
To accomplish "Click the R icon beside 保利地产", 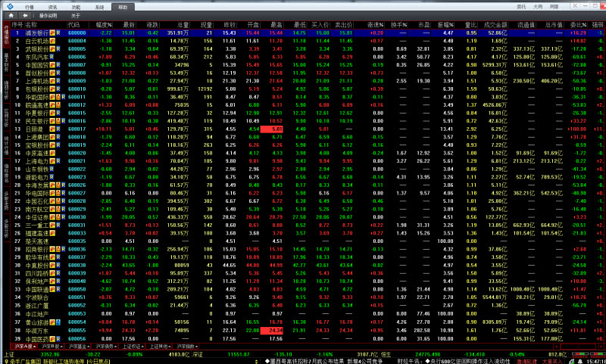I will click(x=58, y=282).
